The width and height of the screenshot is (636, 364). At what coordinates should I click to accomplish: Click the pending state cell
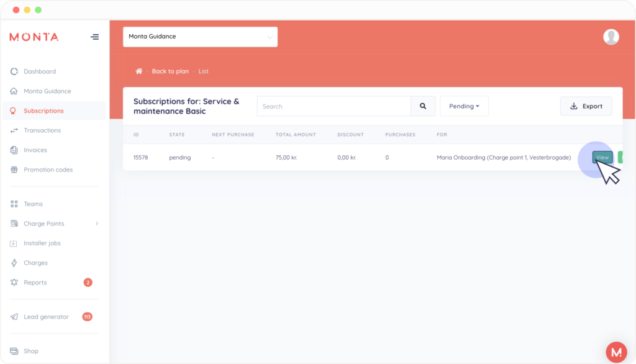click(179, 157)
